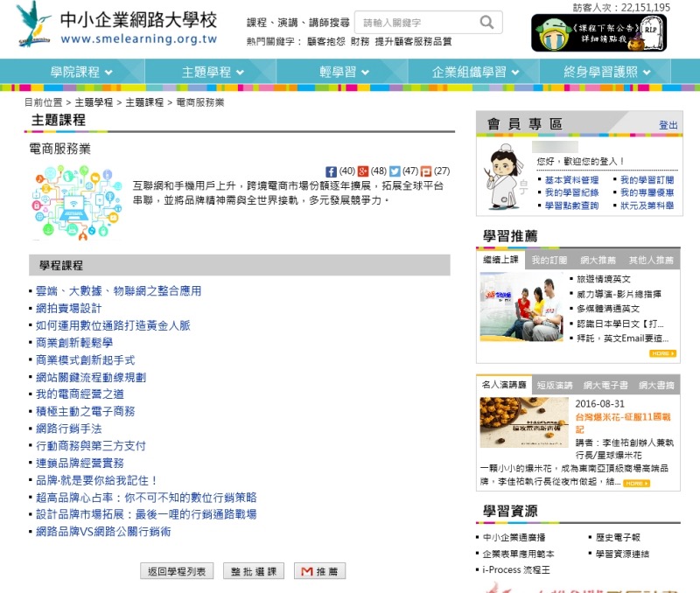Click the member avatar cartoon image
This screenshot has width=700, height=593.
[x=504, y=177]
